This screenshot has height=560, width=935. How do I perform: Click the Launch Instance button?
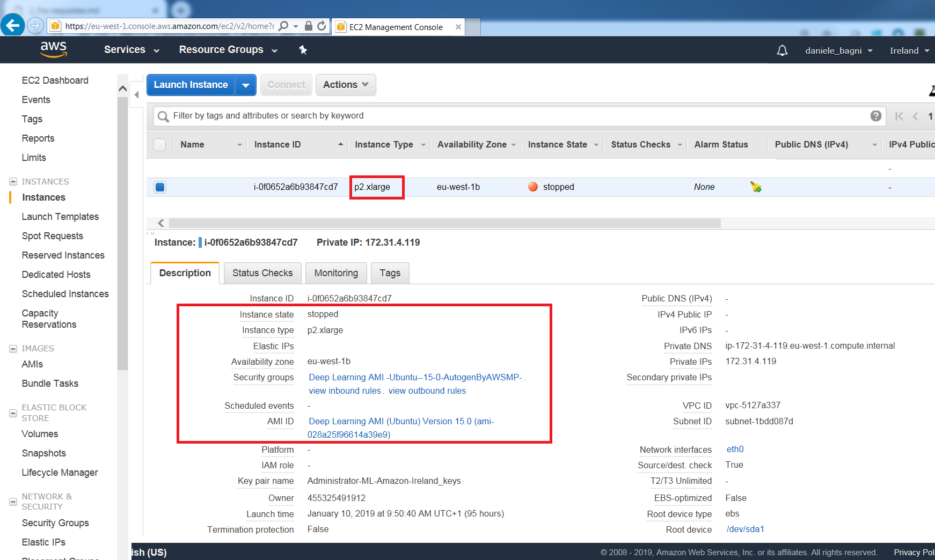[191, 85]
